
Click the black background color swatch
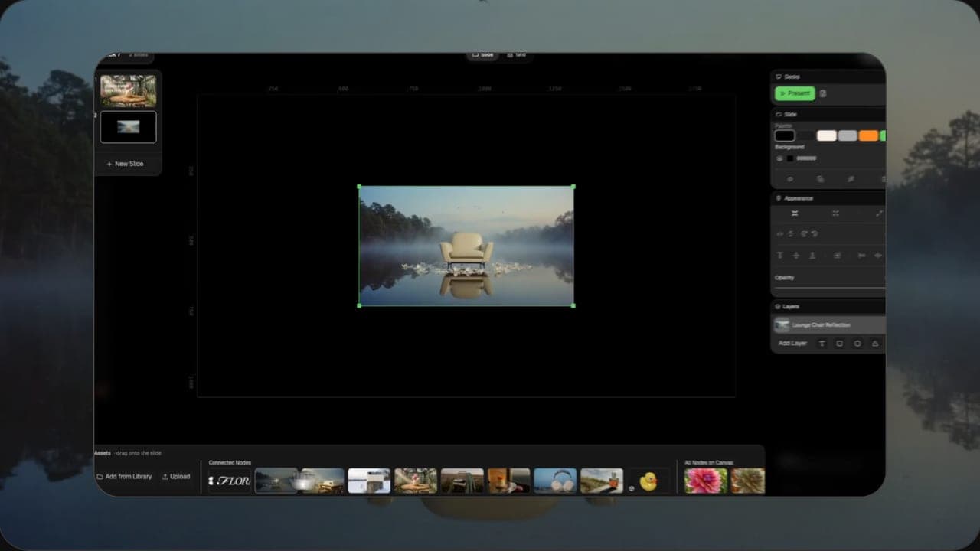tap(790, 158)
